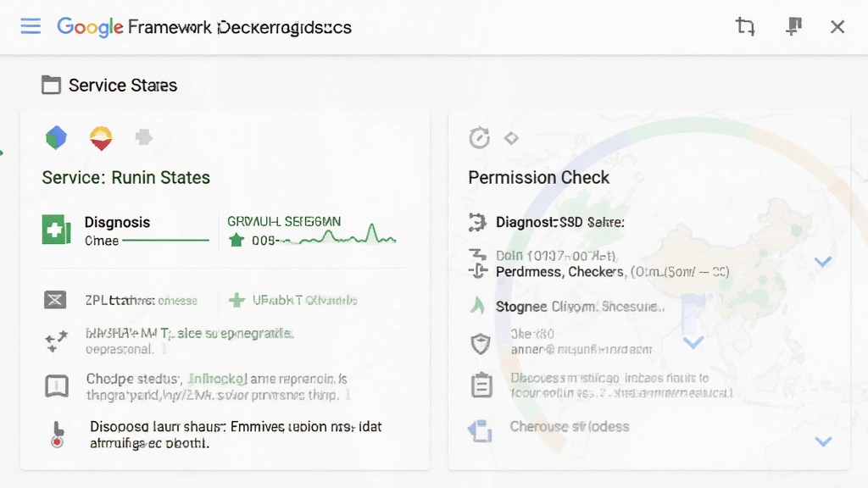Viewport: 868px width, 488px height.
Task: Click the Infrockol green link
Action: (x=218, y=379)
